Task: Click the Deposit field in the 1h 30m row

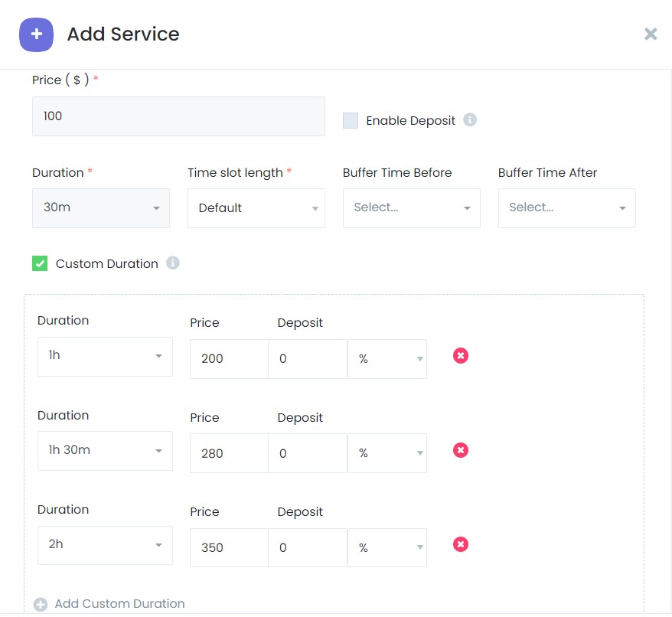Action: pos(308,454)
